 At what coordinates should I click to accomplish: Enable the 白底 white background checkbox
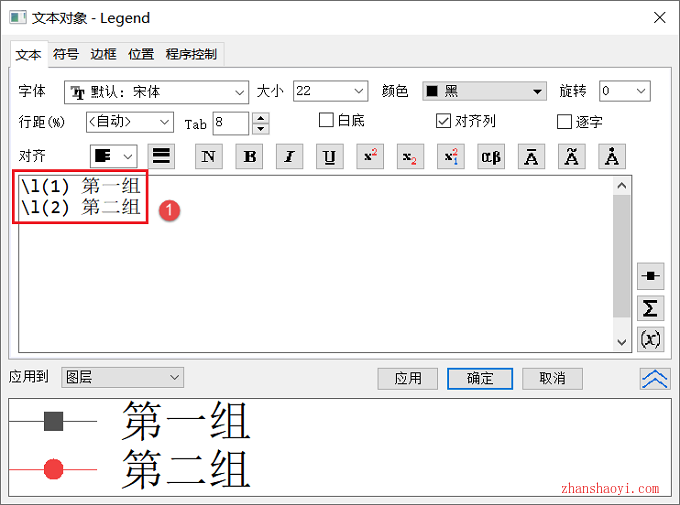coord(326,120)
